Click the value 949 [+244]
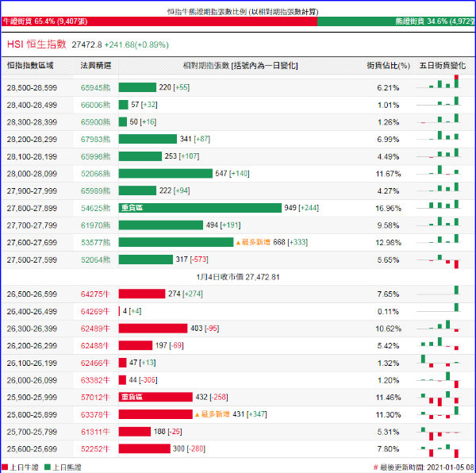The height and width of the screenshot is (473, 476). (301, 208)
